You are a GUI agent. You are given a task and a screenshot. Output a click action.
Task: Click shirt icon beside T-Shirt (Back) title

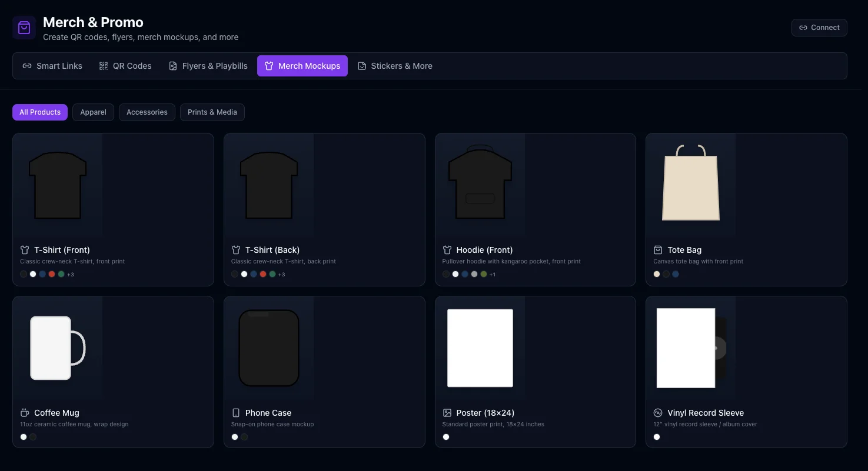click(236, 250)
